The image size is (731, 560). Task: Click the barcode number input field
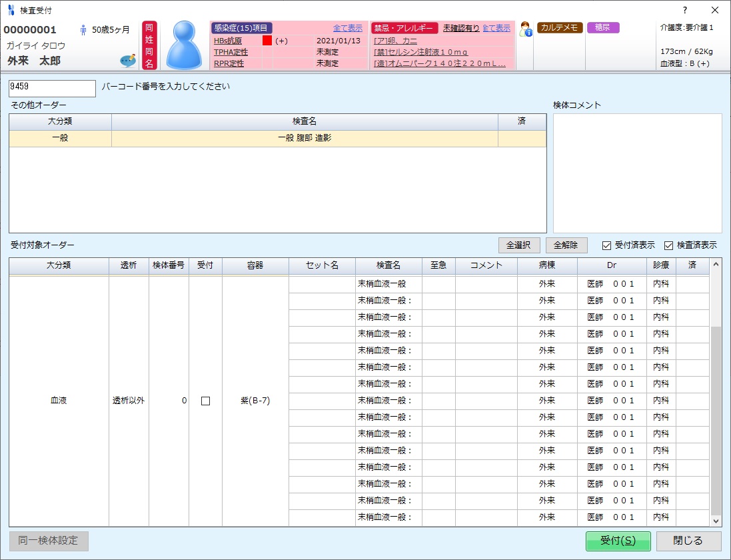coord(52,88)
